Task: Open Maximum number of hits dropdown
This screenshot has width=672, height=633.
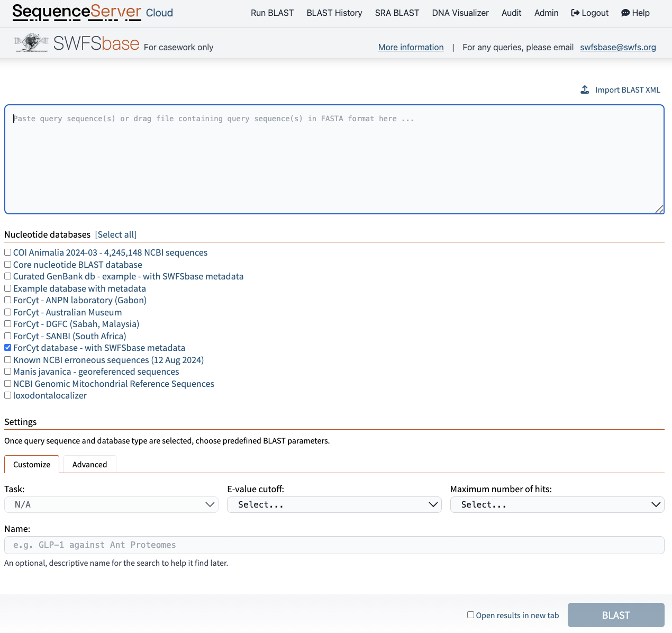Action: (557, 505)
